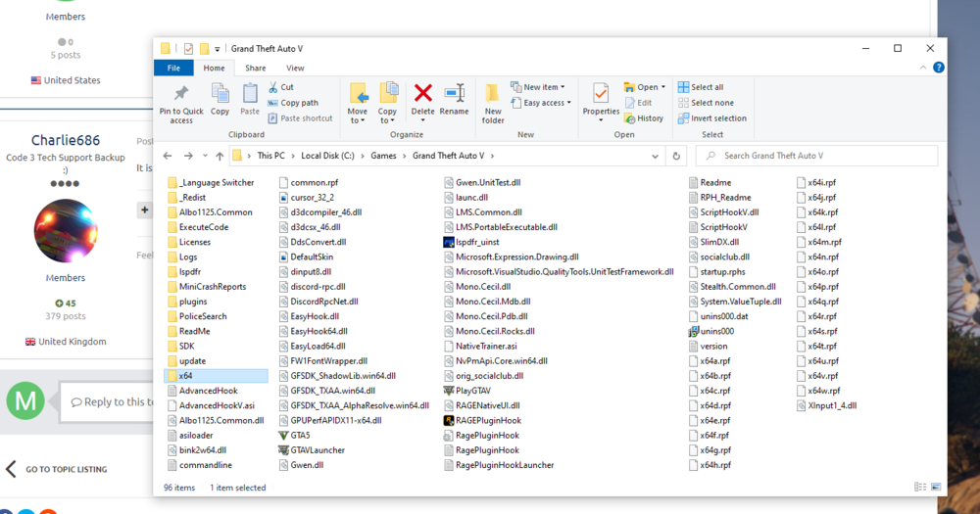Select dinput8.dll file
The image size is (980, 514).
305,271
